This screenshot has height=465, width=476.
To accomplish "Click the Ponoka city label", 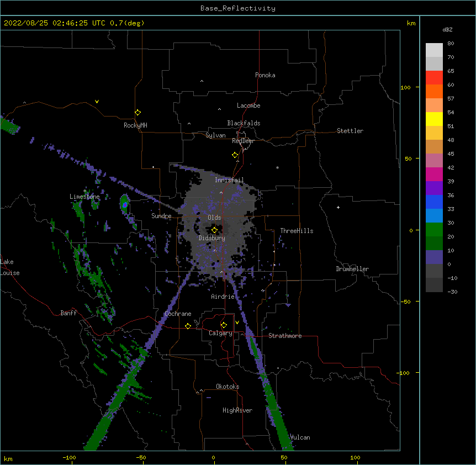I will pyautogui.click(x=265, y=75).
